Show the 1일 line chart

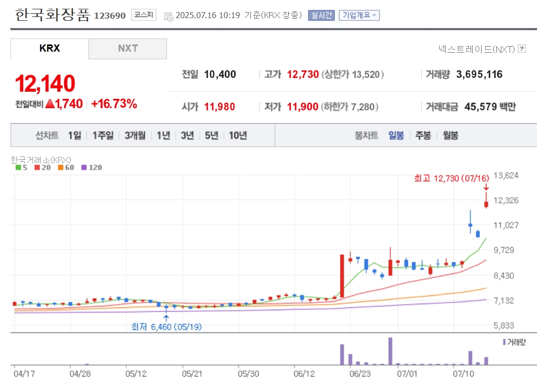click(x=75, y=136)
